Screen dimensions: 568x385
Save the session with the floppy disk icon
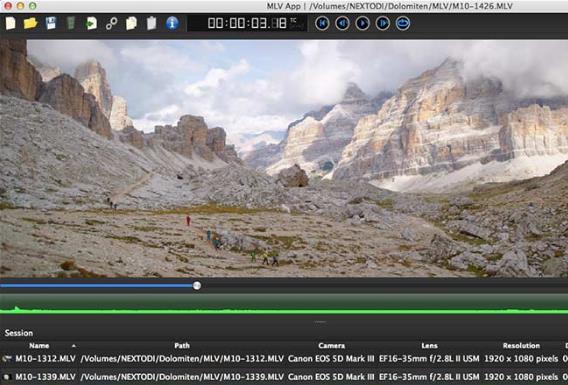click(51, 24)
